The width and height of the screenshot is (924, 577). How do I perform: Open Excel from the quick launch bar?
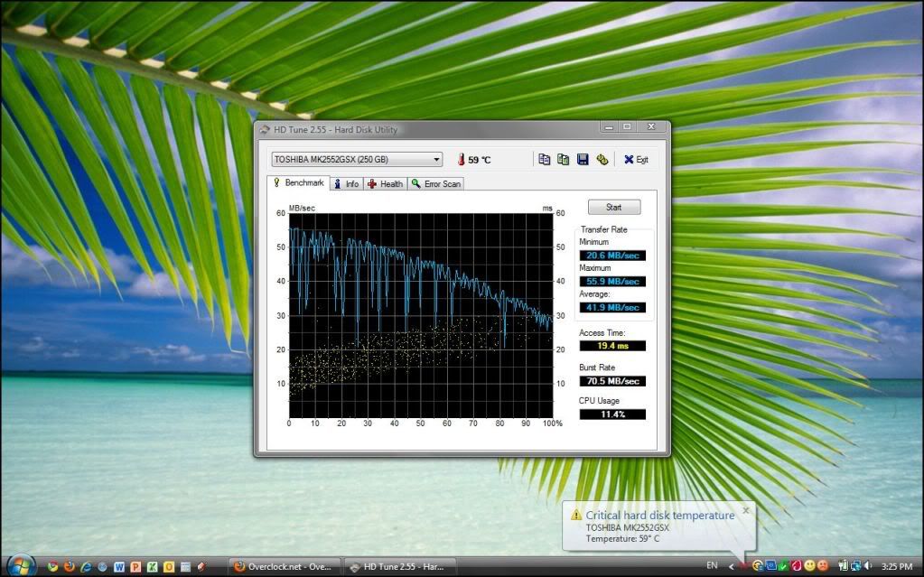(x=152, y=566)
